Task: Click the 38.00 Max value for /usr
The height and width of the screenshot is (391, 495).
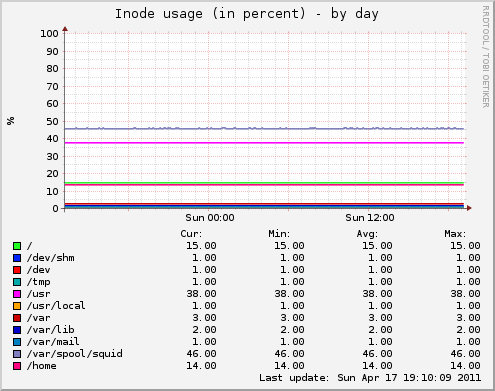Action: (465, 294)
